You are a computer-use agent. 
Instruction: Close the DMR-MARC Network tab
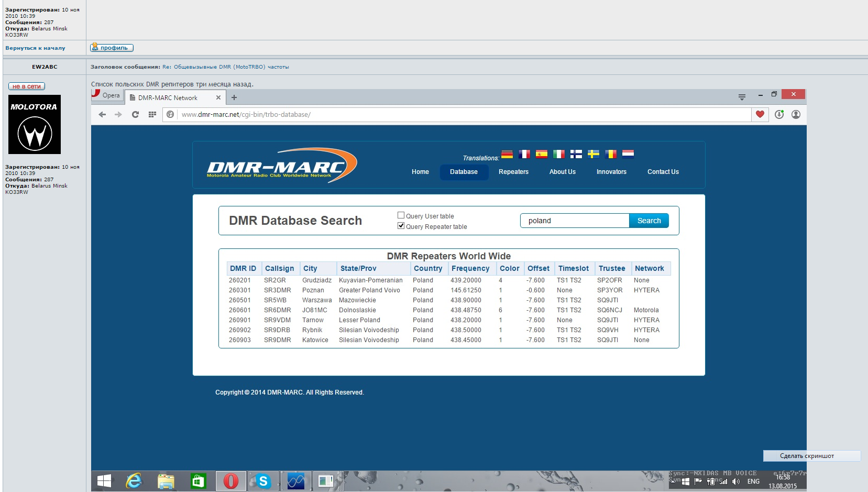point(218,97)
